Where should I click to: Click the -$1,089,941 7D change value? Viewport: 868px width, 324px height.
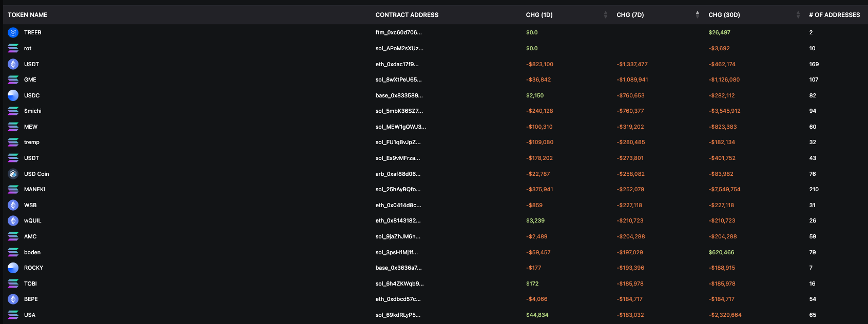(632, 79)
